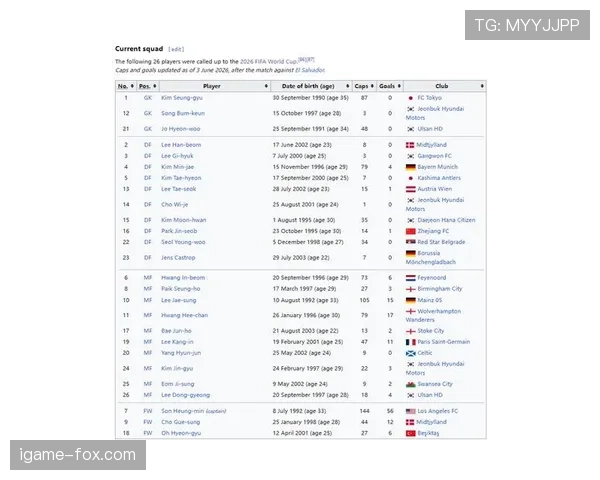Viewport: 600px width, 480px height.
Task: Click the South Korea flag beside Daejeon Hana Citizen
Action: point(410,220)
